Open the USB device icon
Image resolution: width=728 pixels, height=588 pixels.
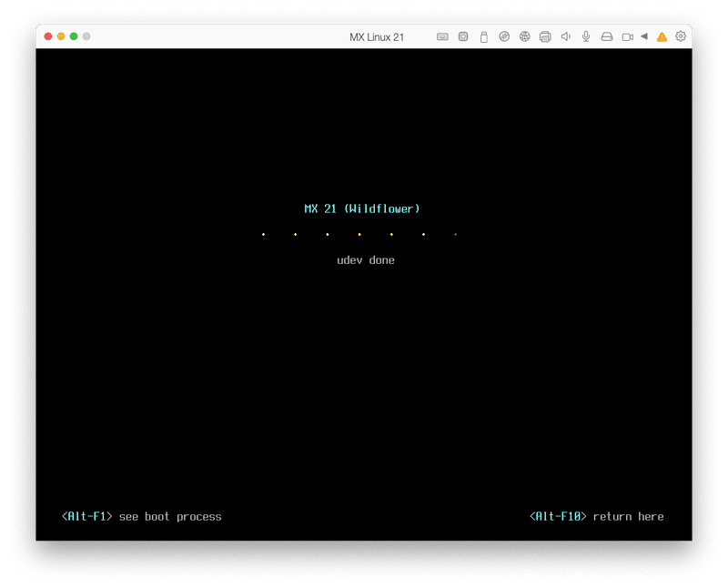pos(484,36)
